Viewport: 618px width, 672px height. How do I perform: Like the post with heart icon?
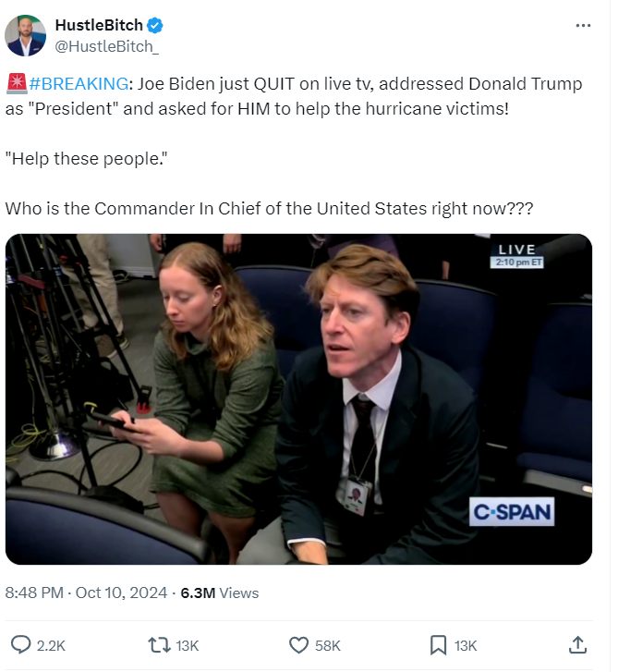(298, 644)
